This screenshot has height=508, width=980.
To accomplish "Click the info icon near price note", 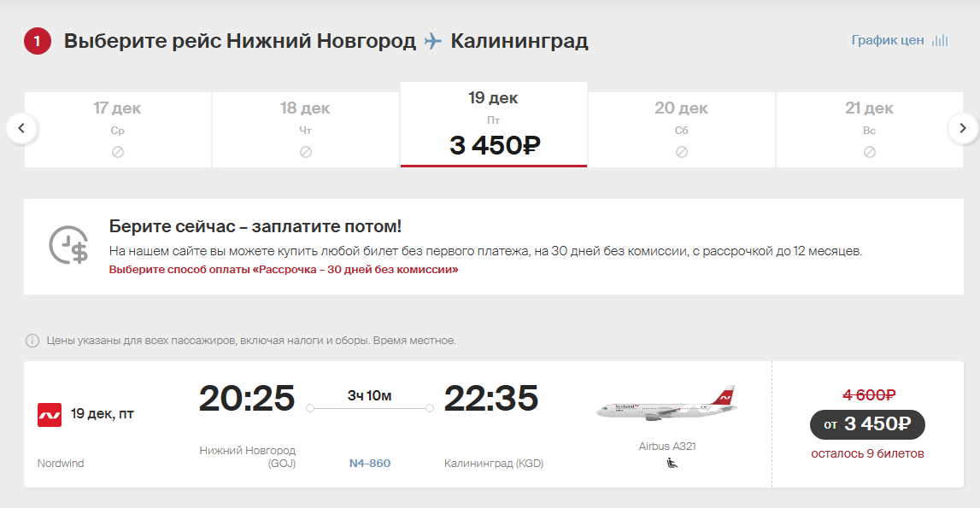I will [x=32, y=341].
